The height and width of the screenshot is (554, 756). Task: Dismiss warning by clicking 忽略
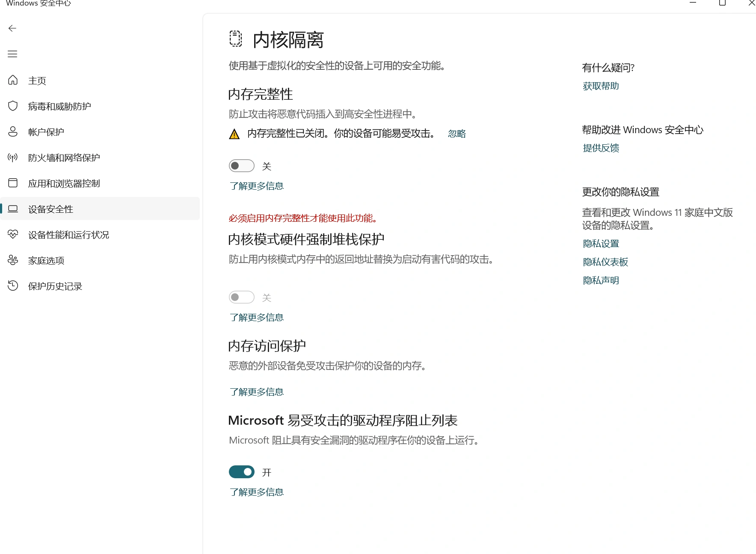[457, 134]
